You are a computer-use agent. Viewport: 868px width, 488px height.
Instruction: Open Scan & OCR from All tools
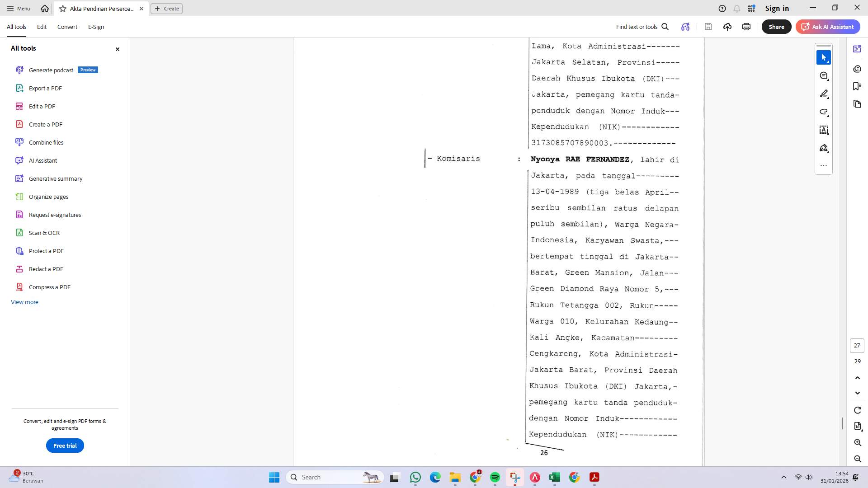pos(44,232)
